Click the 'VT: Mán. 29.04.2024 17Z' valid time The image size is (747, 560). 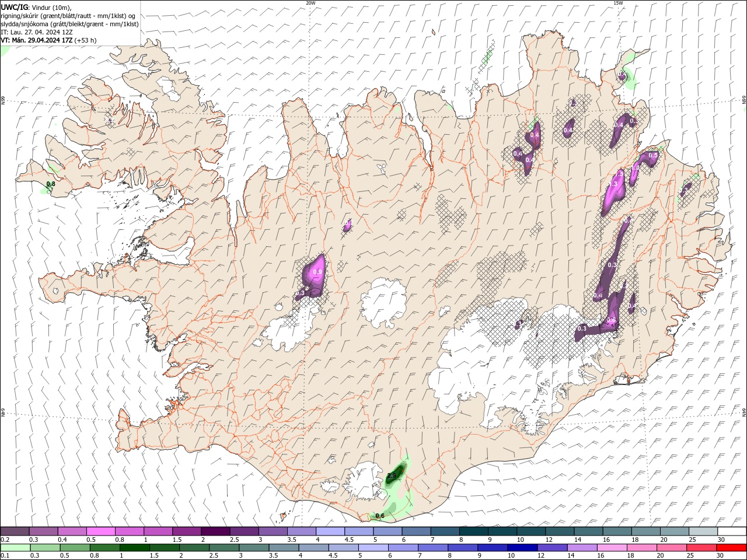pos(37,40)
